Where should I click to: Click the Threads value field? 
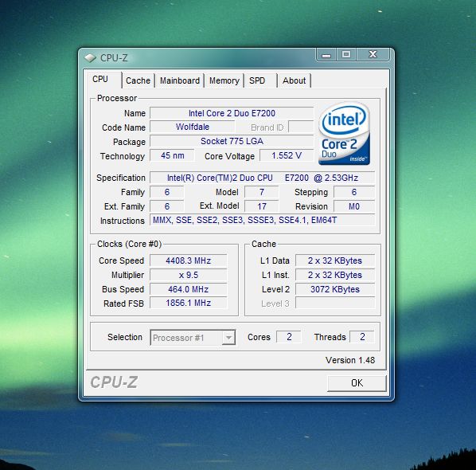362,337
